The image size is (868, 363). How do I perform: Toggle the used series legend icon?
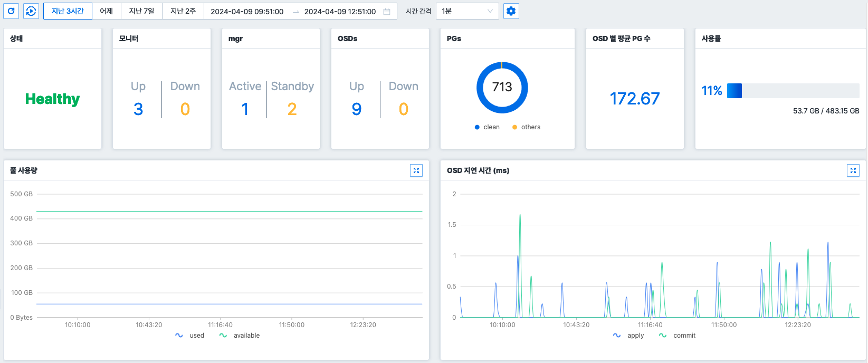tap(179, 336)
